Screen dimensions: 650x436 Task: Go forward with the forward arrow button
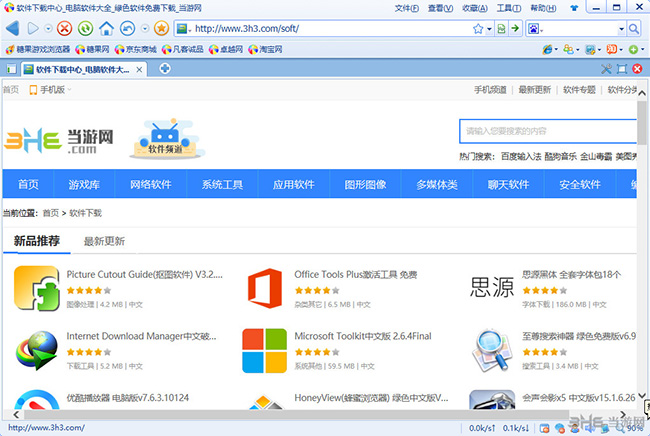[33, 28]
